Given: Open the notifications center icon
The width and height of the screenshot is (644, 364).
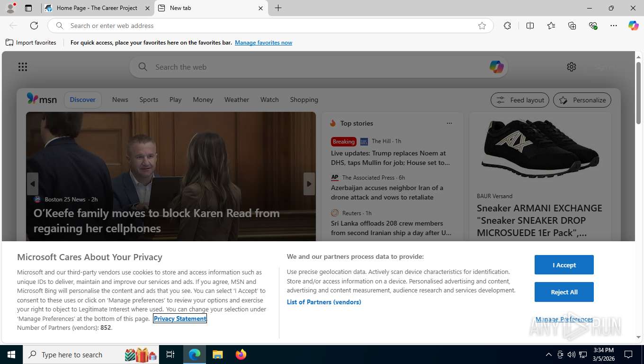Looking at the screenshot, I should 628,355.
